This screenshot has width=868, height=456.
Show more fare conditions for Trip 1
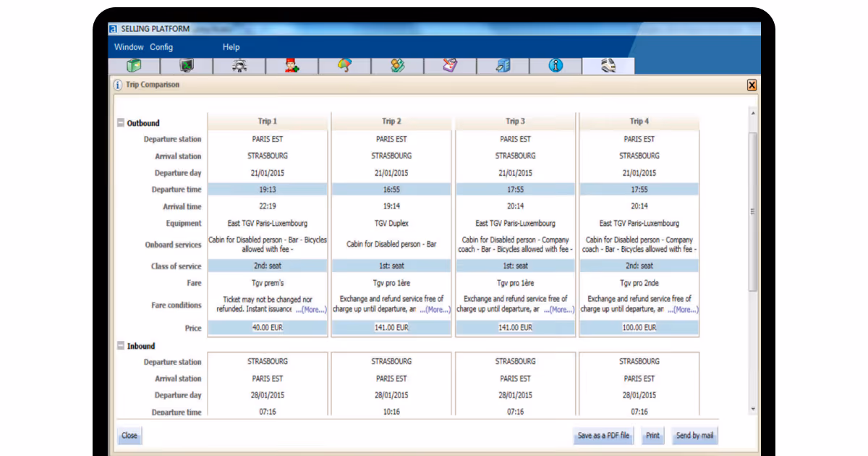(311, 309)
